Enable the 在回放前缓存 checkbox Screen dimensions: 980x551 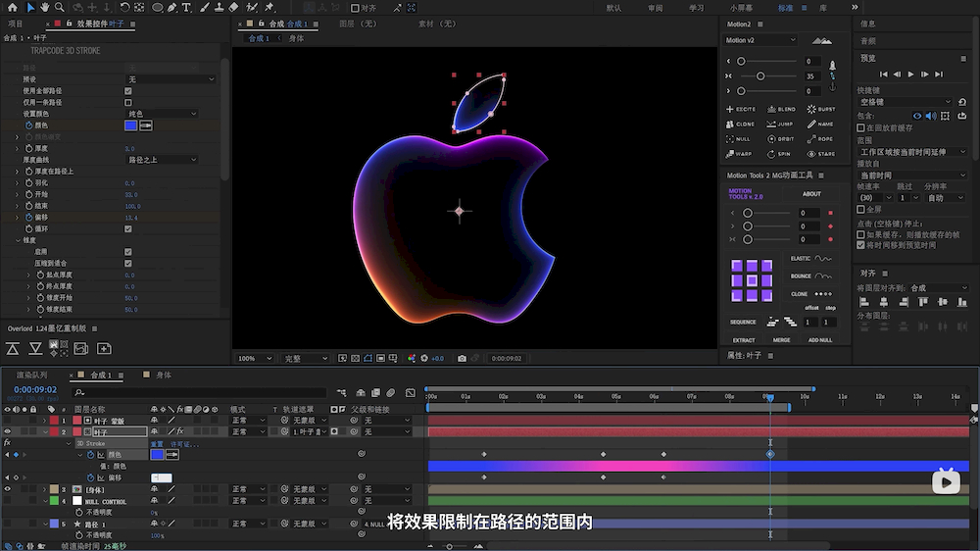pos(860,127)
